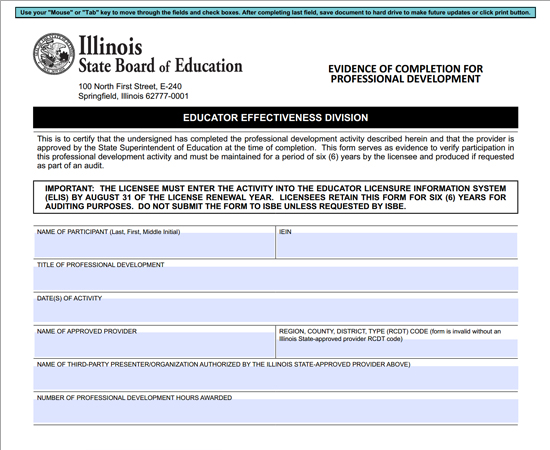
Task: Click the '100 North First Street, E-240' address line
Action: pyautogui.click(x=130, y=86)
